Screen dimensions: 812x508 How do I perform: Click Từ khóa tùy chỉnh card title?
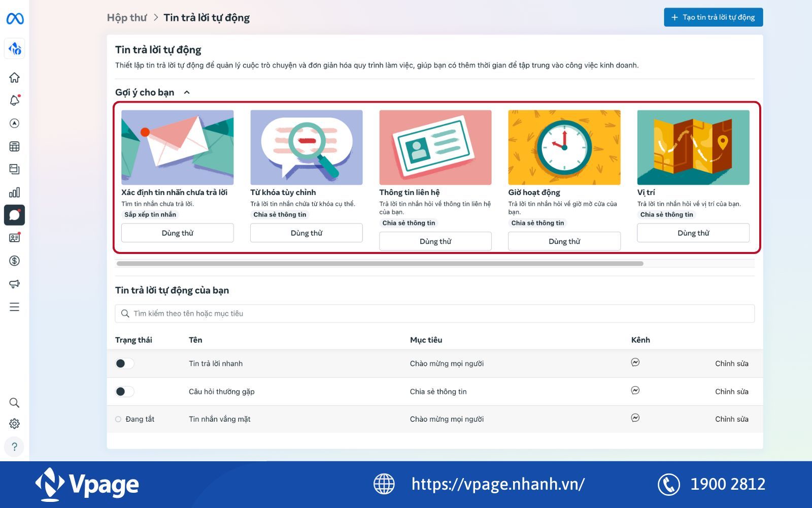pos(283,193)
